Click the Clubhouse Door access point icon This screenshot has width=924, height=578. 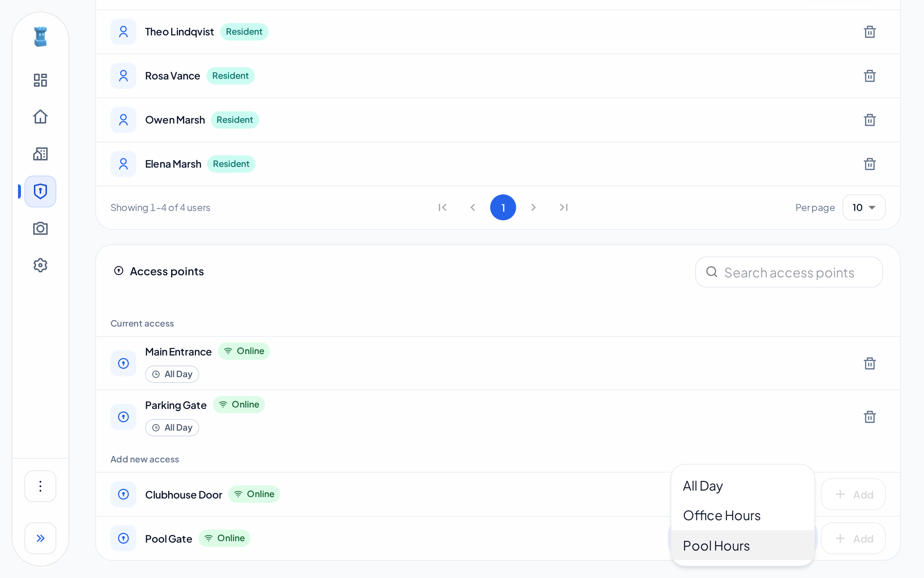(123, 494)
